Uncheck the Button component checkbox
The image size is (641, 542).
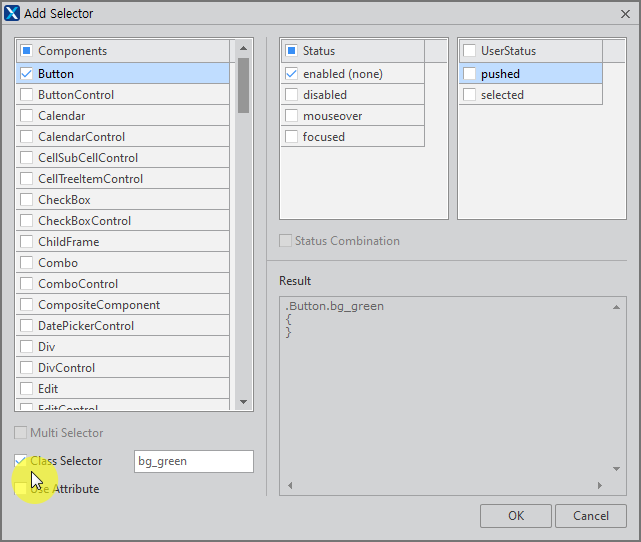[26, 74]
